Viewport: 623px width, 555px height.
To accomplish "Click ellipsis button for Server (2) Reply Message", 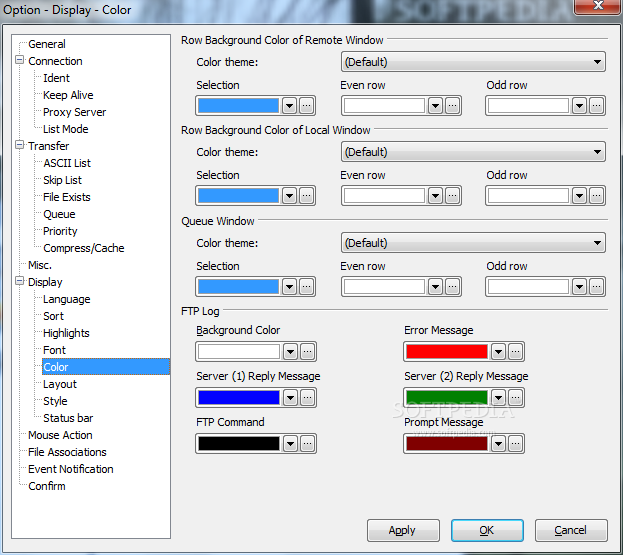I will coord(515,397).
